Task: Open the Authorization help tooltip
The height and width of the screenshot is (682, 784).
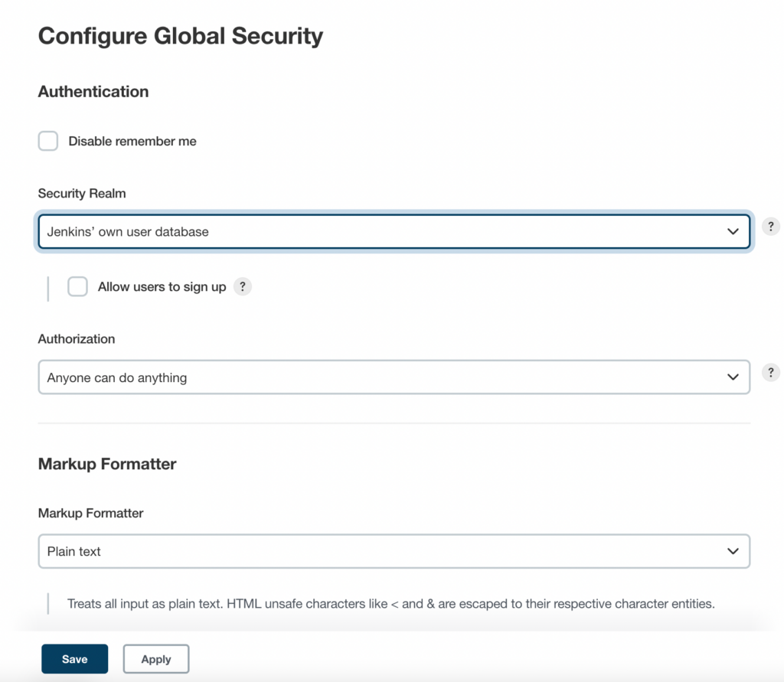Action: point(770,372)
